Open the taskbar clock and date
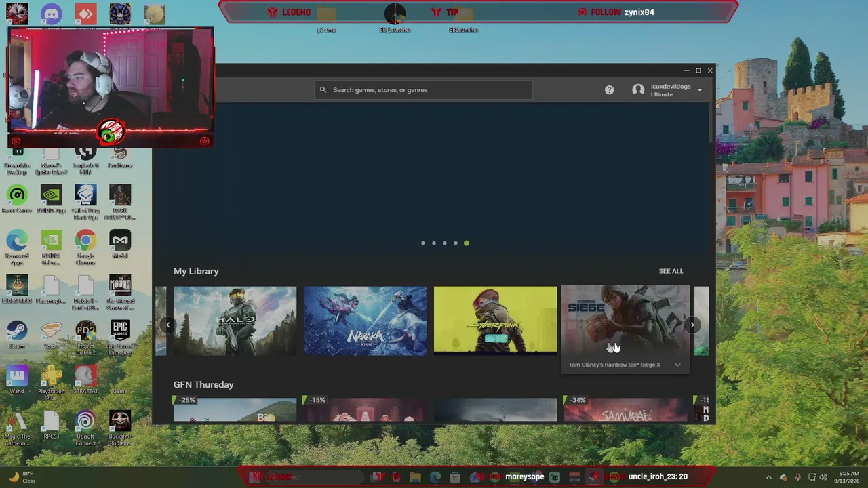 (x=848, y=477)
